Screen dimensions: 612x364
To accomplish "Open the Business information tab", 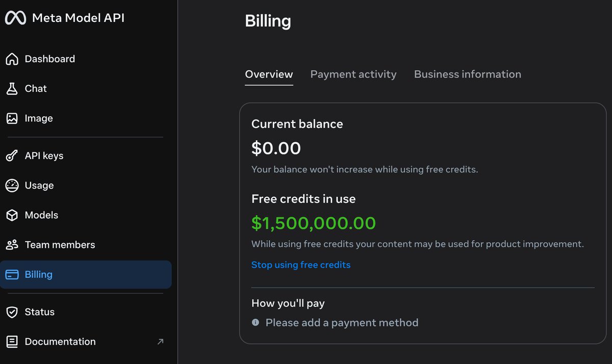I will click(468, 74).
